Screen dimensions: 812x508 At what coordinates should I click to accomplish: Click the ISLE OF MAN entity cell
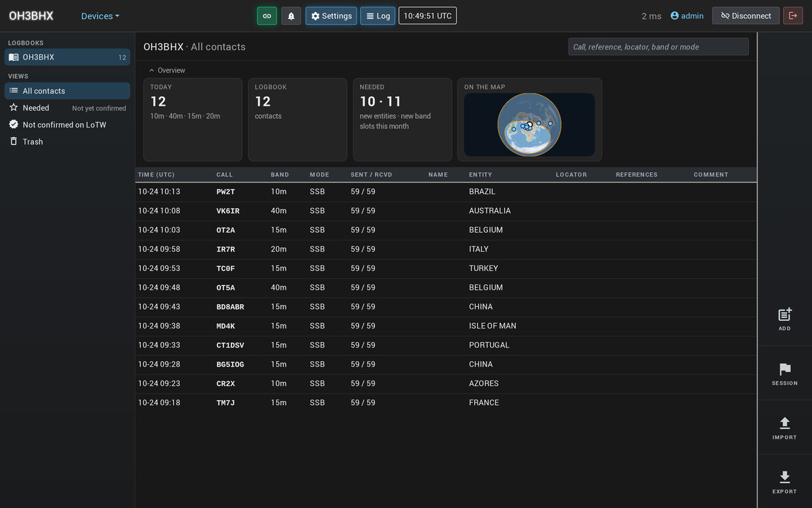pyautogui.click(x=493, y=326)
